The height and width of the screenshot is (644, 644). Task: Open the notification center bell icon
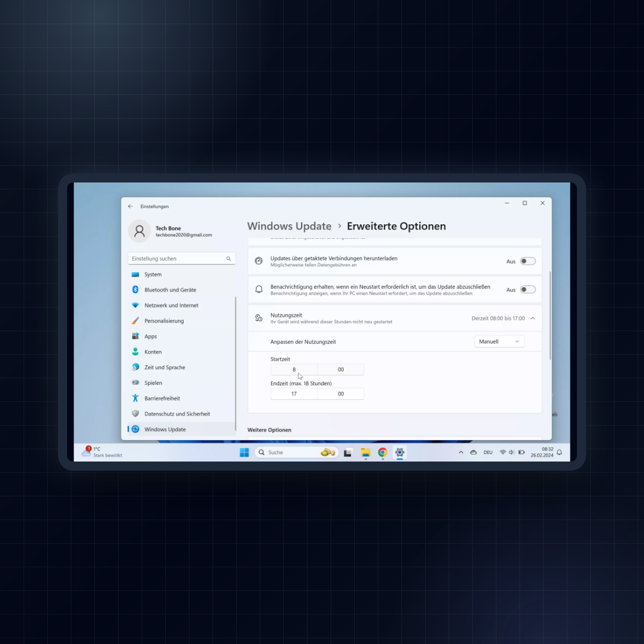coord(559,452)
